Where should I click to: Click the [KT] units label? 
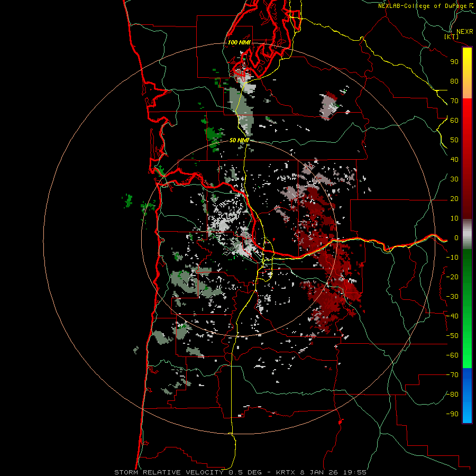point(452,36)
